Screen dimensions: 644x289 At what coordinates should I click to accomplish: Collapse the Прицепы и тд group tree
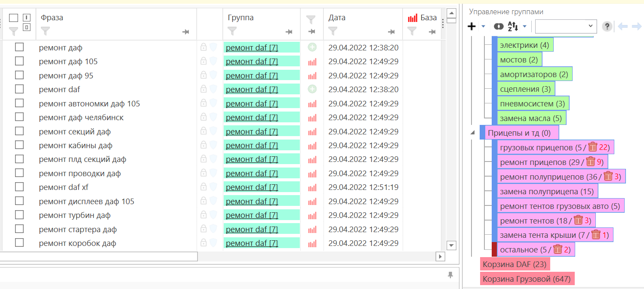473,133
